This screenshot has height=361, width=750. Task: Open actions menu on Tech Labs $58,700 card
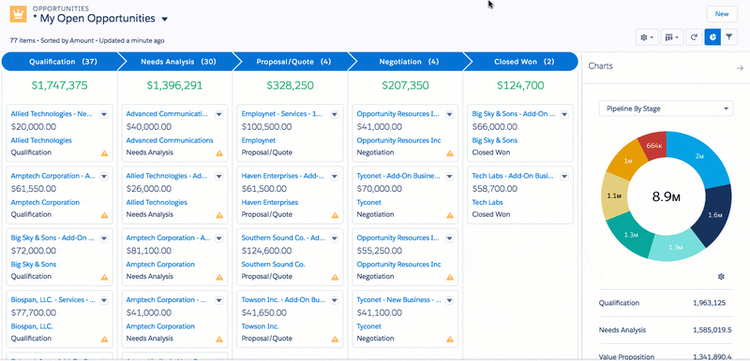point(564,176)
